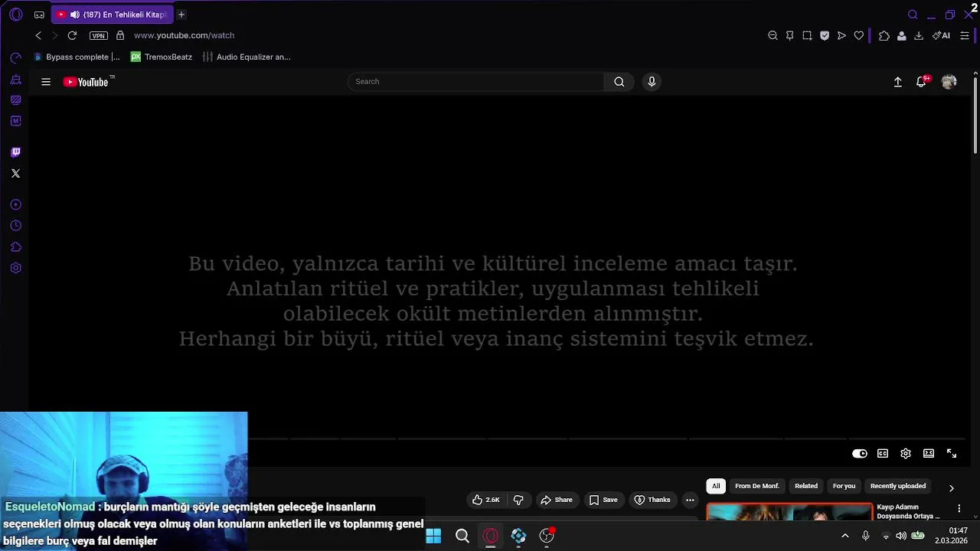Open YouTube notifications bell
The width and height of the screenshot is (980, 551).
[922, 82]
